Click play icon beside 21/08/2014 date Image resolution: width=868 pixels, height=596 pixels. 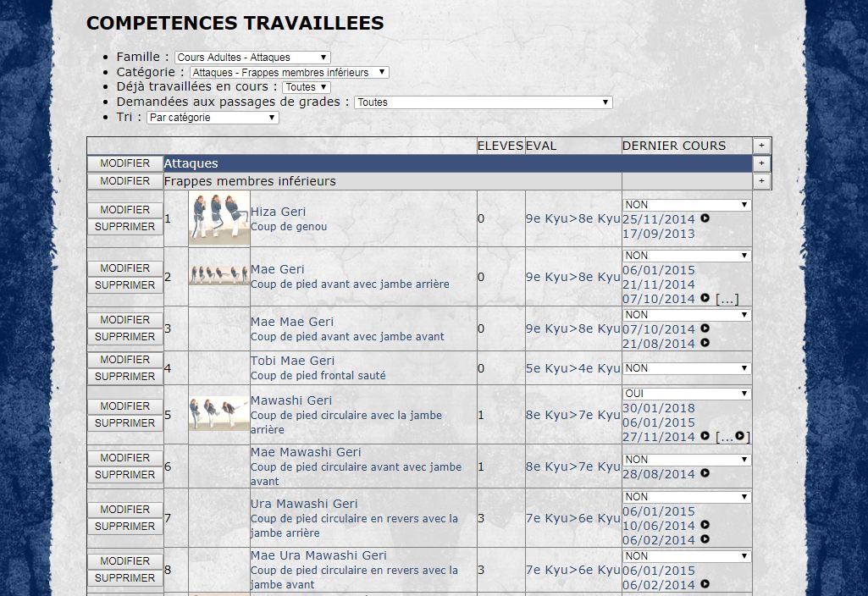tap(705, 343)
